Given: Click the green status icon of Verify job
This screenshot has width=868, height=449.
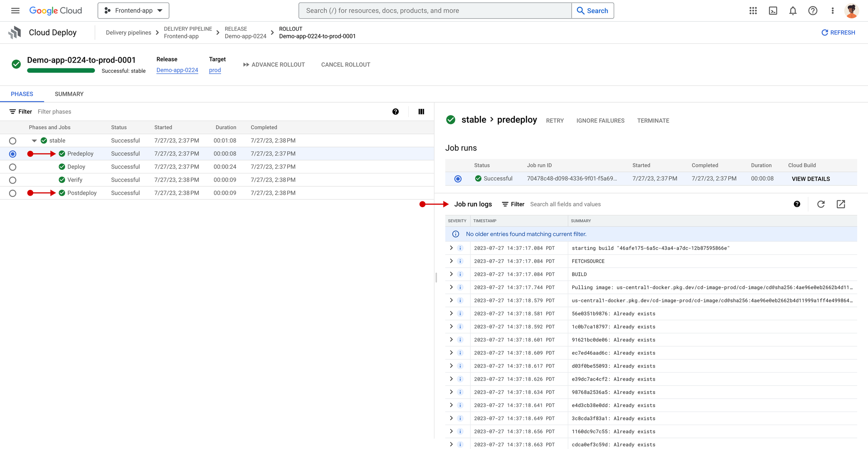Looking at the screenshot, I should point(62,180).
